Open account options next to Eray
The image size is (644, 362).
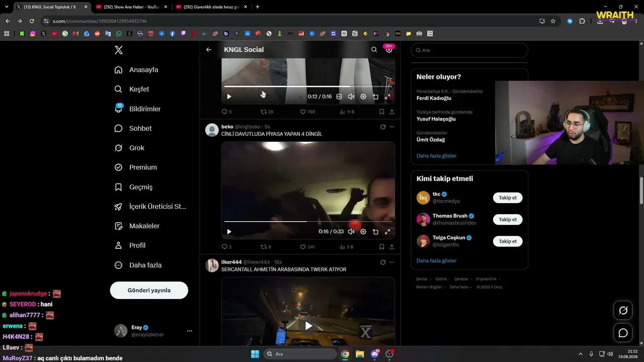tap(190, 331)
